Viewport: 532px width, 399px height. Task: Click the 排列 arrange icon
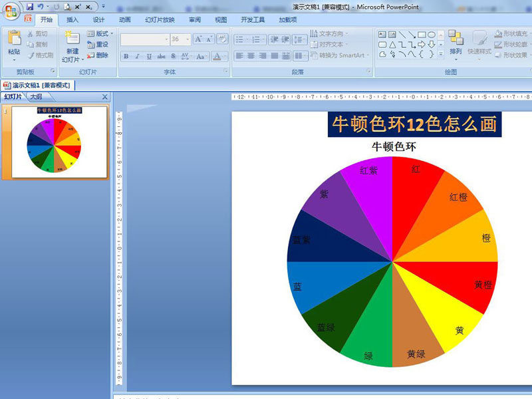click(456, 41)
